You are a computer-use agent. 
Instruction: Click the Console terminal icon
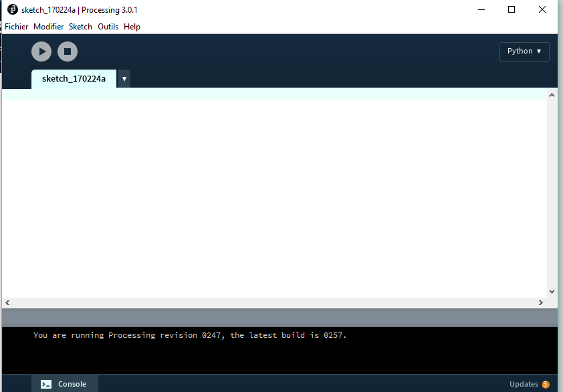(x=46, y=384)
